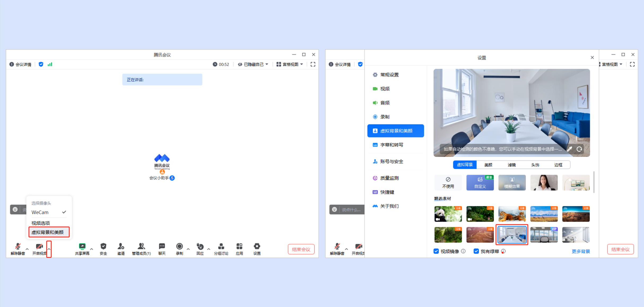Open 更多背景 link for more backgrounds
The image size is (644, 307).
pos(581,251)
